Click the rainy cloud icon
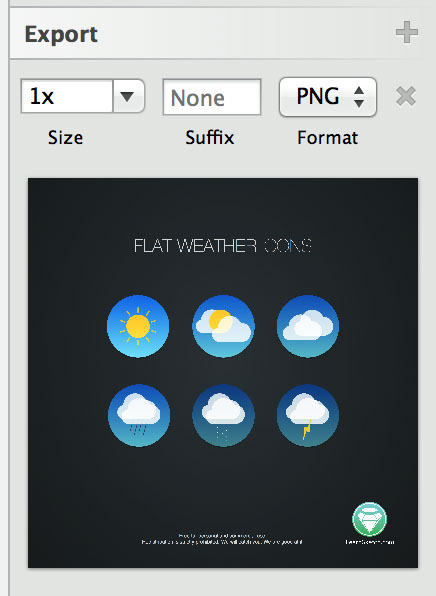 [x=139, y=415]
